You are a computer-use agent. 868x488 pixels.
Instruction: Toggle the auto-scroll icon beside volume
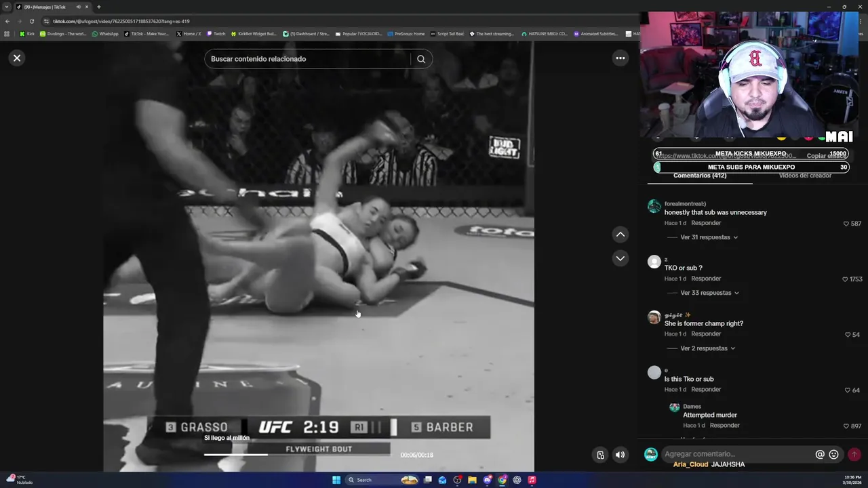point(600,455)
